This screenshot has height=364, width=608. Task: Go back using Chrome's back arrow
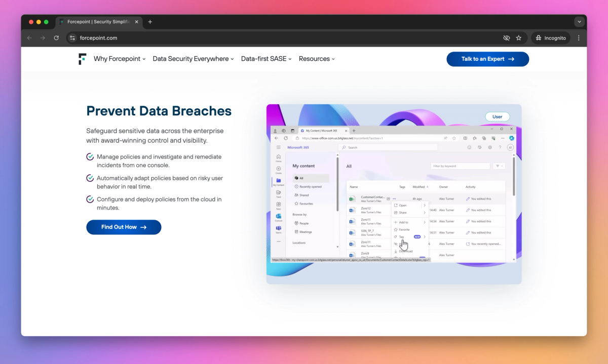[x=29, y=38]
